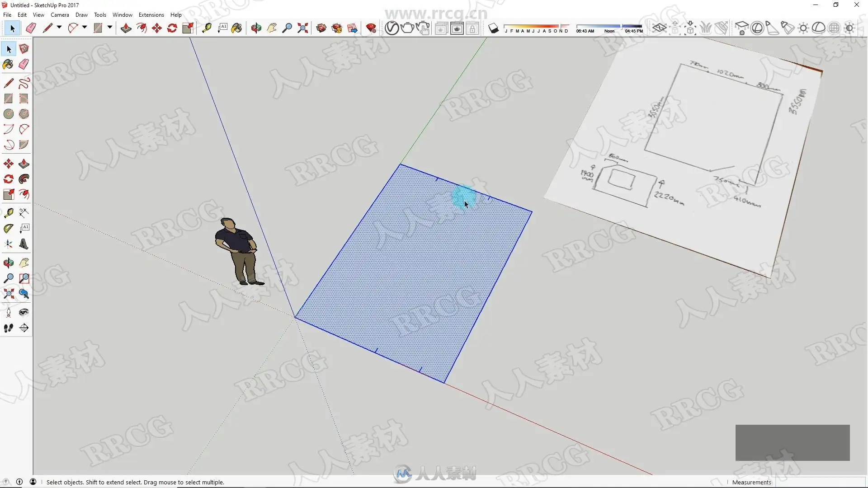This screenshot has height=488, width=868.
Task: Click the model credits status icon
Action: pyautogui.click(x=19, y=482)
